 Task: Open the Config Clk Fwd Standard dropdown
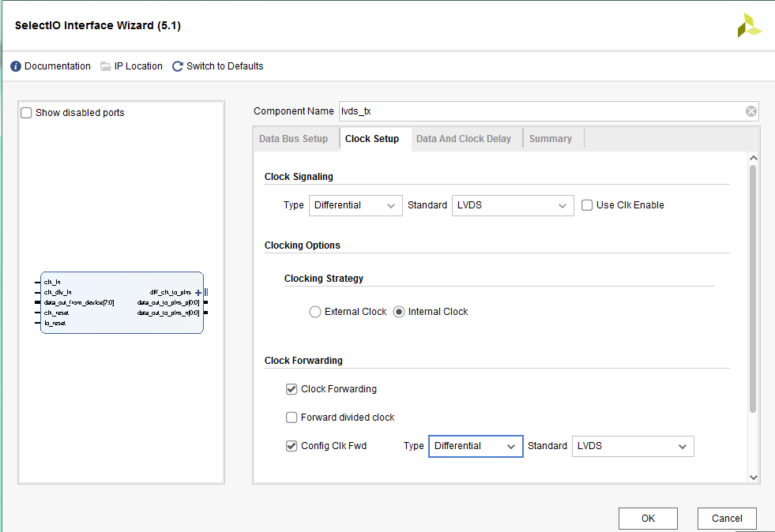click(x=633, y=446)
